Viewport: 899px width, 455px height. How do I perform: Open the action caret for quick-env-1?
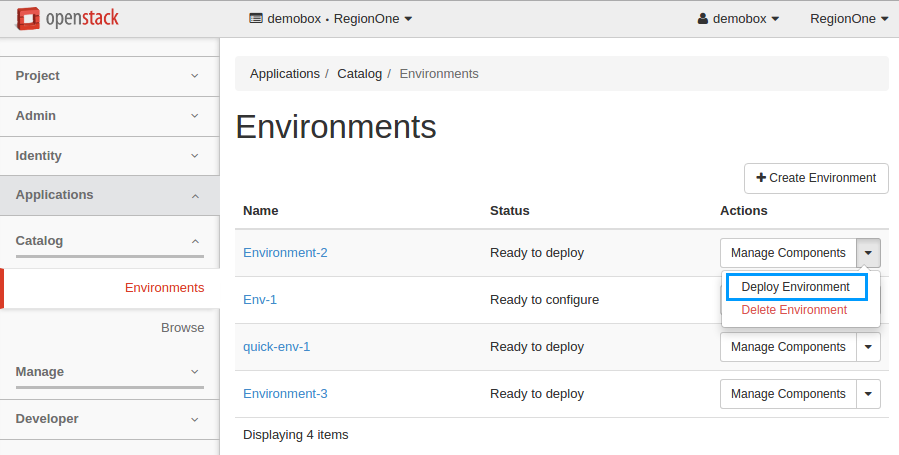pyautogui.click(x=869, y=347)
